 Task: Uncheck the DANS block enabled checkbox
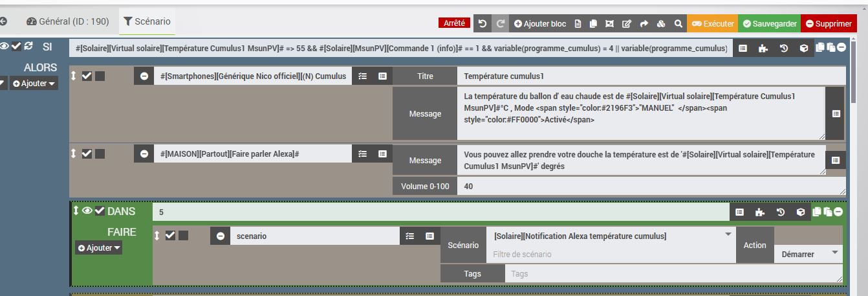(x=100, y=211)
